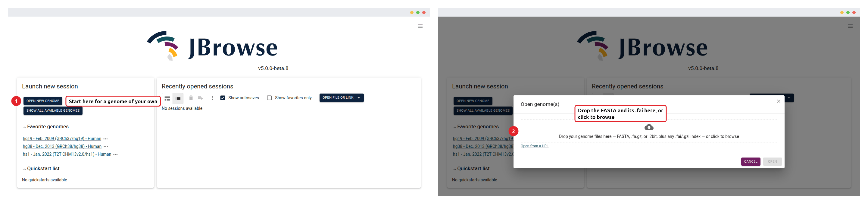Click the trash delete sessions icon
The image size is (868, 204).
(x=191, y=98)
